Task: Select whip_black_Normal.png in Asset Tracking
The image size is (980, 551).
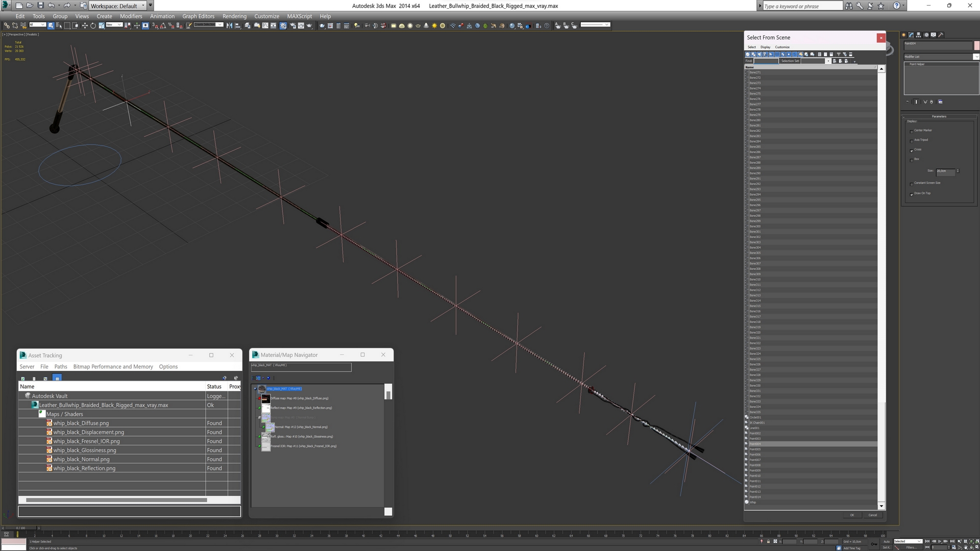Action: (x=81, y=459)
